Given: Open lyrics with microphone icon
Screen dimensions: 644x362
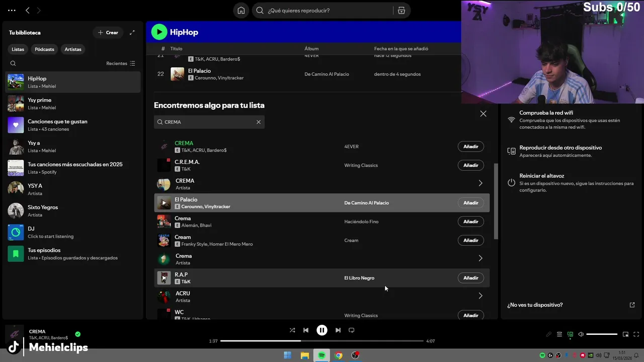Looking at the screenshot, I should click(549, 334).
